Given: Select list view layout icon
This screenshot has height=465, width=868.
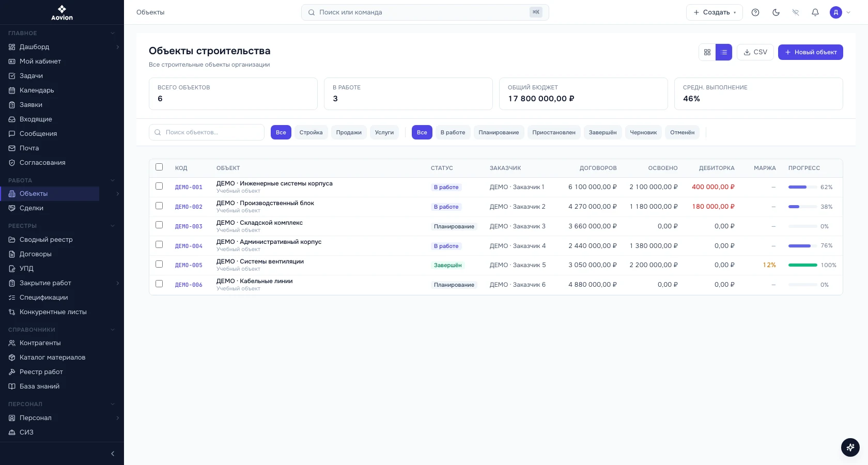Looking at the screenshot, I should point(723,52).
